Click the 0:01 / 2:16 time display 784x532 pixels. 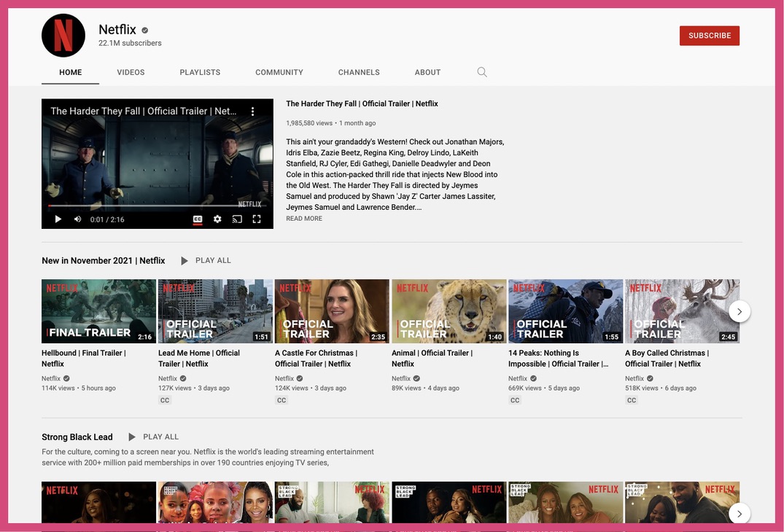click(x=107, y=219)
